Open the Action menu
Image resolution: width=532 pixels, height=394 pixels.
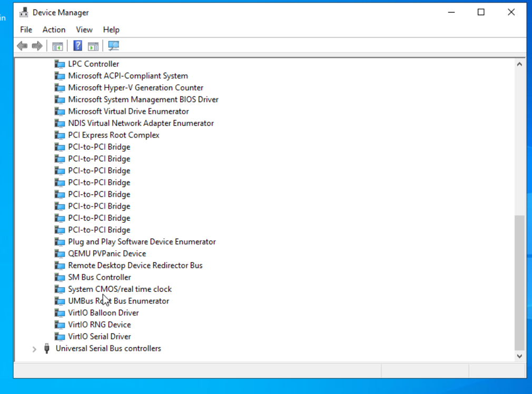54,30
